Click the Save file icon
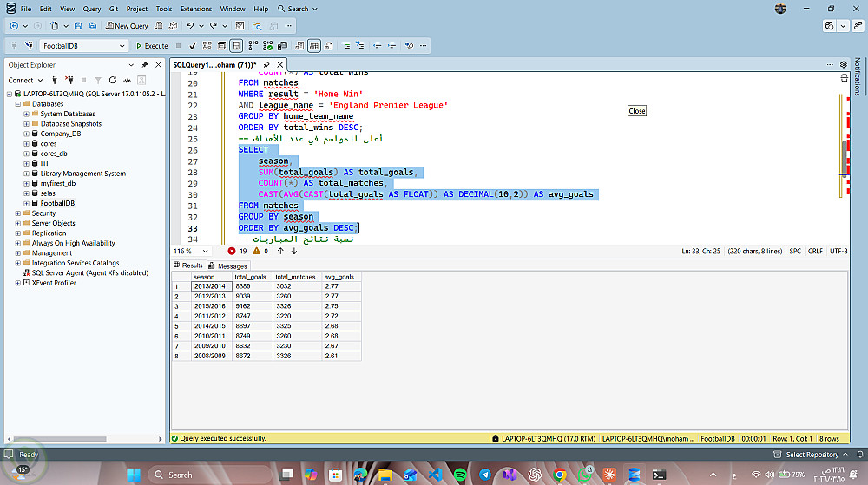868x485 pixels. (x=79, y=26)
